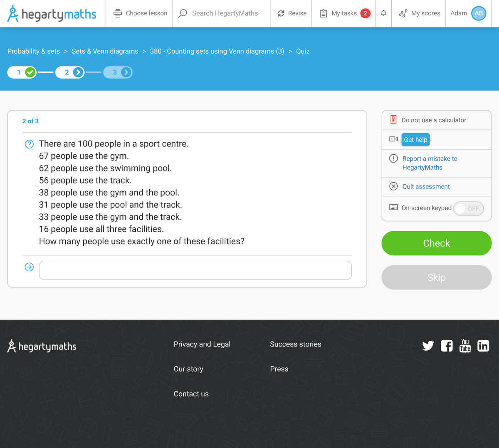
Task: Report a mistake to HegartyMaths
Action: pyautogui.click(x=430, y=163)
